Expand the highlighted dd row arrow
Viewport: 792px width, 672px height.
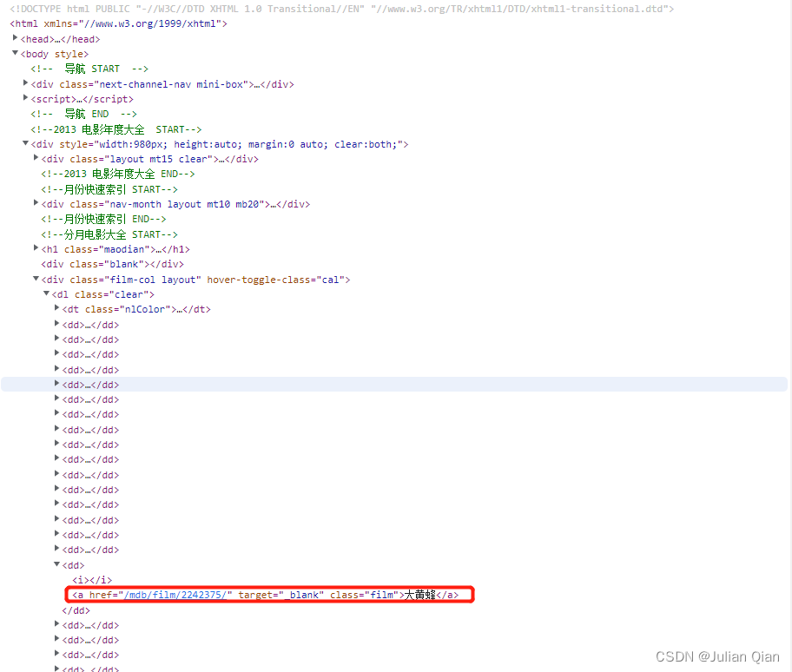pyautogui.click(x=56, y=384)
